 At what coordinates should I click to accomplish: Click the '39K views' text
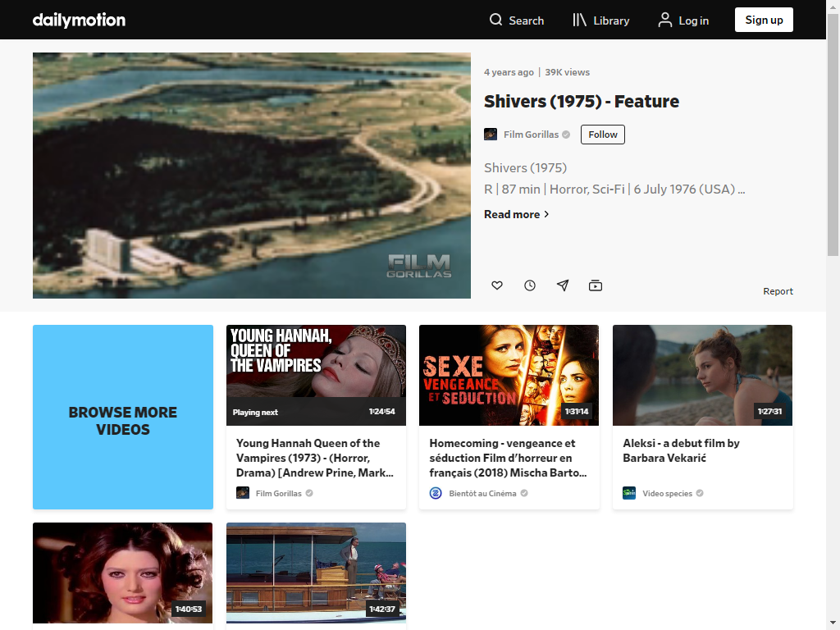(568, 72)
